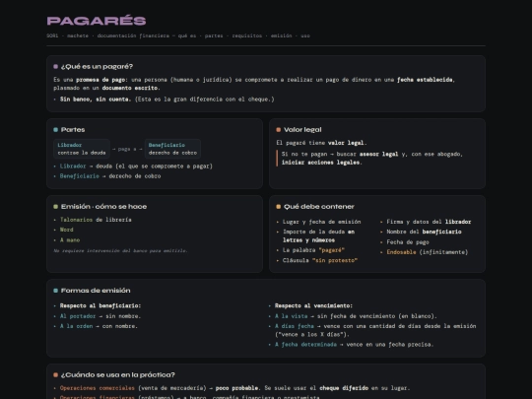This screenshot has width=532, height=399.
Task: Click the bullet Endosable (infinitamente)
Action: point(428,252)
